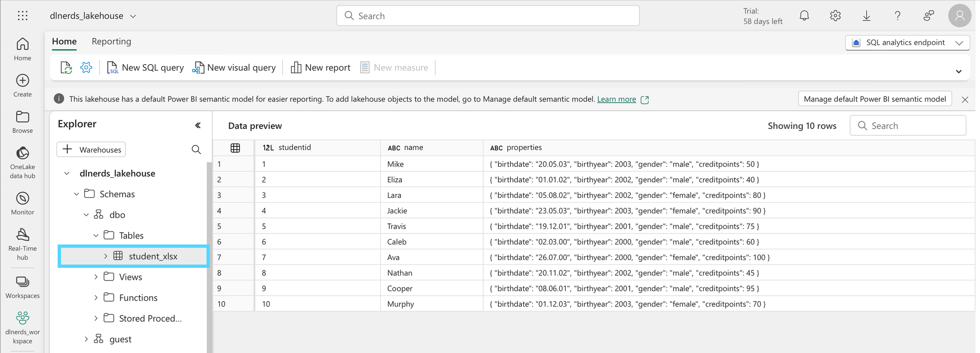Select the Home ribbon tab
Viewport: 980px width, 353px height.
[x=64, y=42]
